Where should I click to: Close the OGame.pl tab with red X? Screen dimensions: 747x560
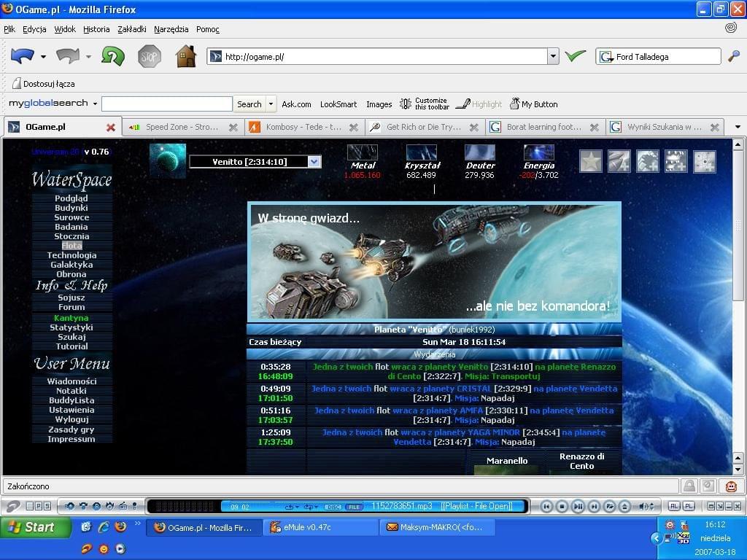point(111,127)
